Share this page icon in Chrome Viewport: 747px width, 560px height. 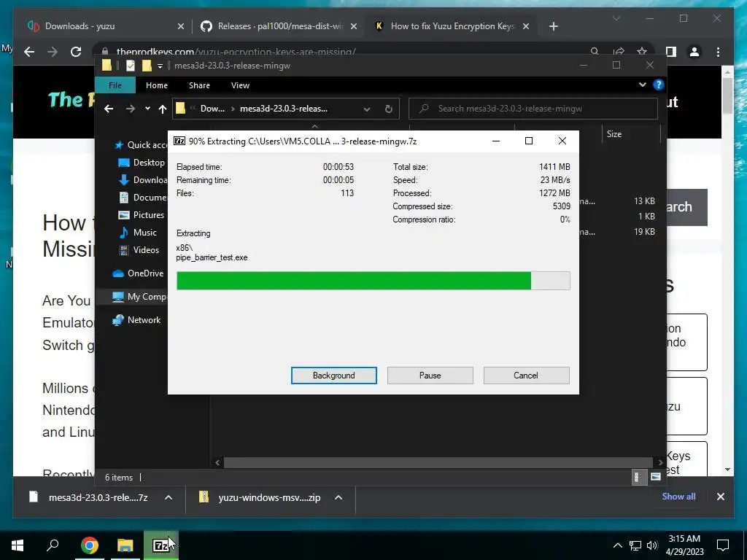[x=619, y=52]
